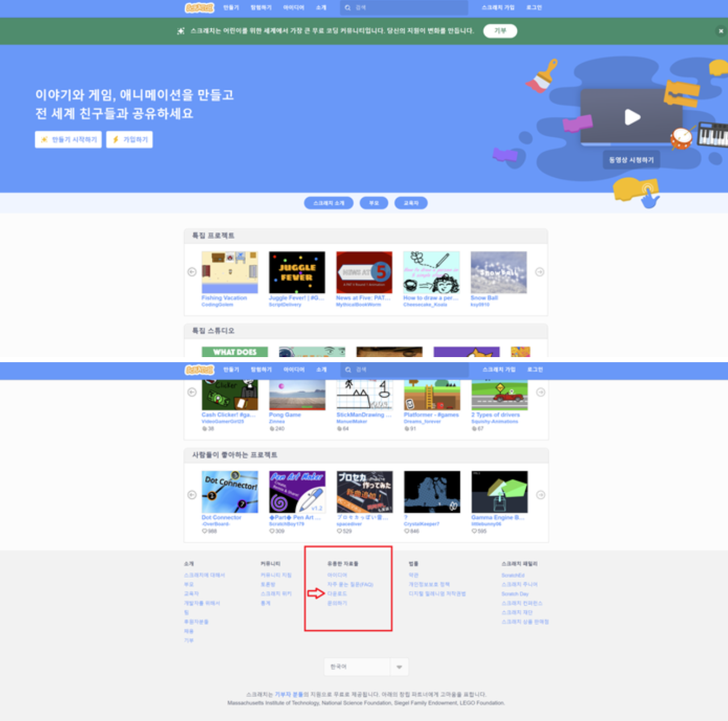This screenshot has width=728, height=721.
Task: Open author ScratchBoy179's profile link
Action: click(287, 524)
